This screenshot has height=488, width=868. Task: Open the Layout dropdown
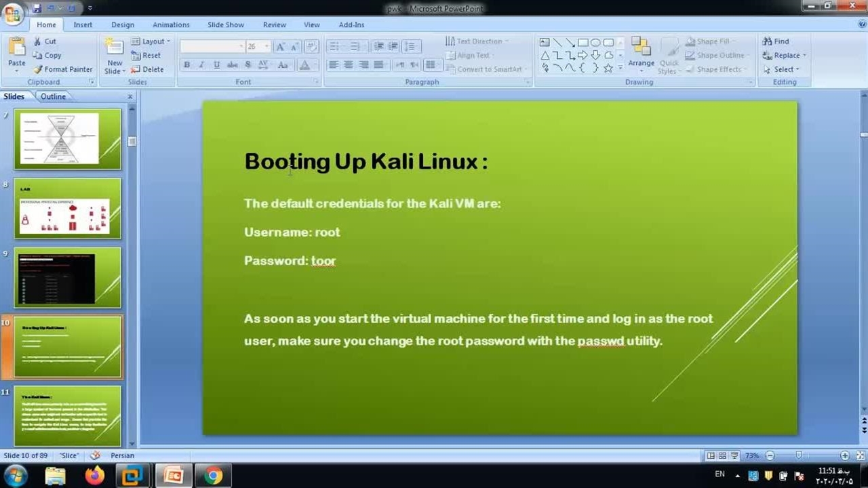coord(151,41)
